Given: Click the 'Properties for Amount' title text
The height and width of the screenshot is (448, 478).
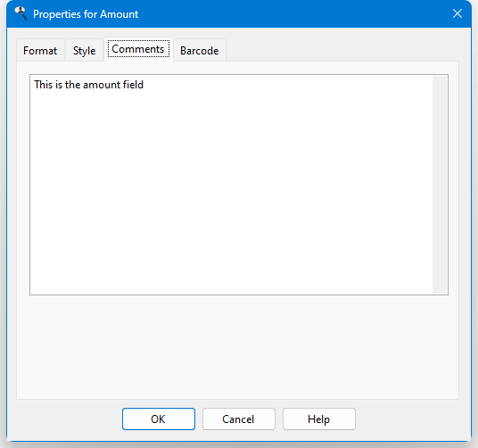Looking at the screenshot, I should coord(86,14).
